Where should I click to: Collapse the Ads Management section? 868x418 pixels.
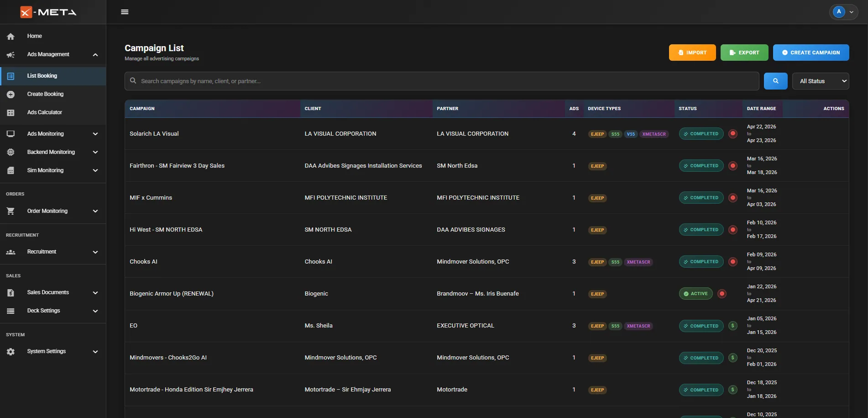(53, 54)
